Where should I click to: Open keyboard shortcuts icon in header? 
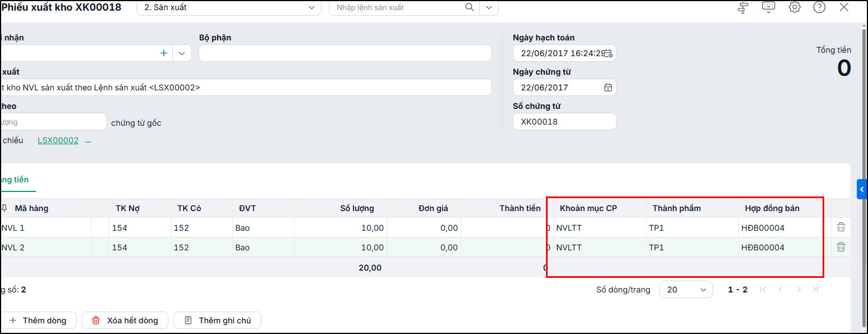769,7
